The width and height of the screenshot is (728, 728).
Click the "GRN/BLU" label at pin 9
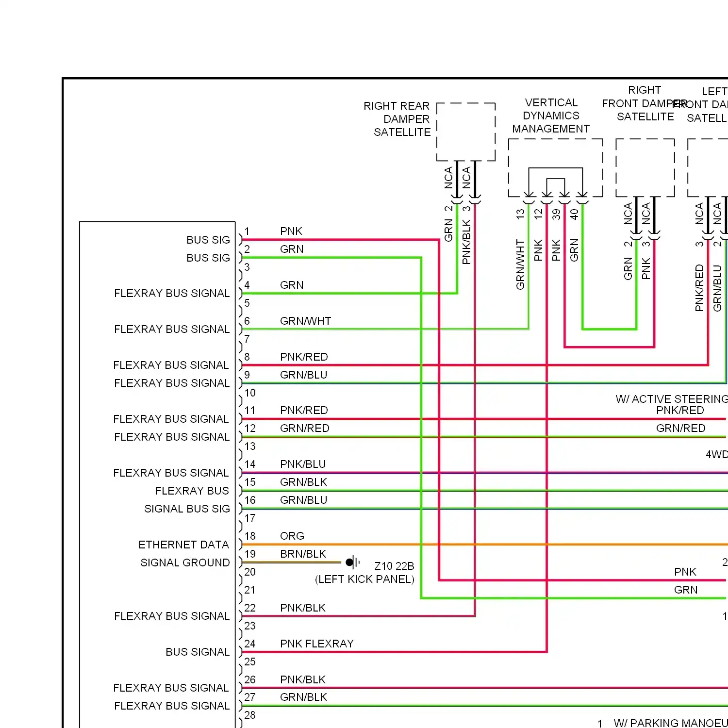(304, 375)
